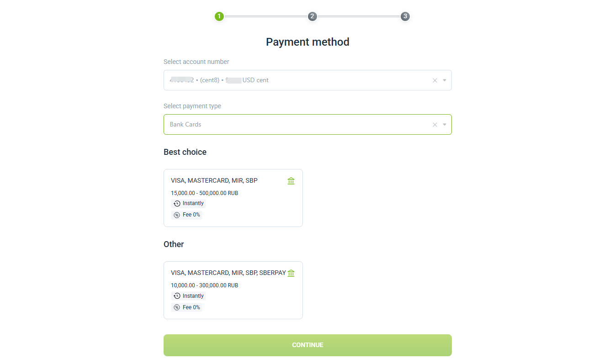Jump to step 3 in progress bar
Image resolution: width=604 pixels, height=364 pixels.
click(405, 16)
